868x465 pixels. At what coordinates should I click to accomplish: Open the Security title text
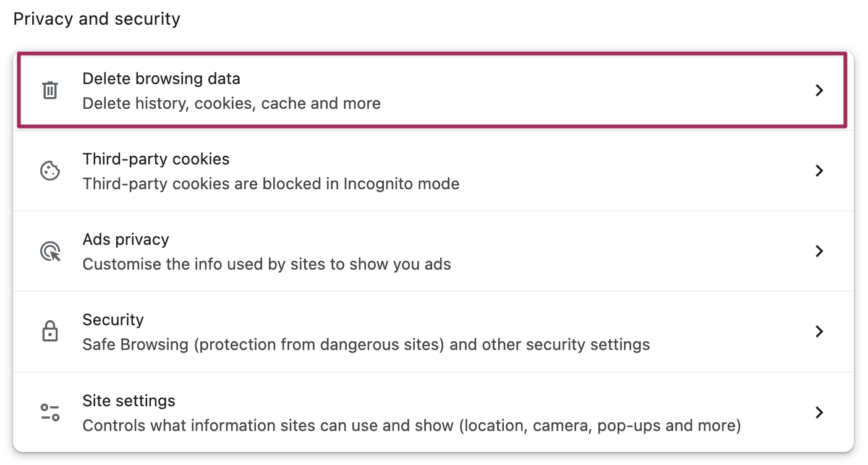(x=113, y=320)
